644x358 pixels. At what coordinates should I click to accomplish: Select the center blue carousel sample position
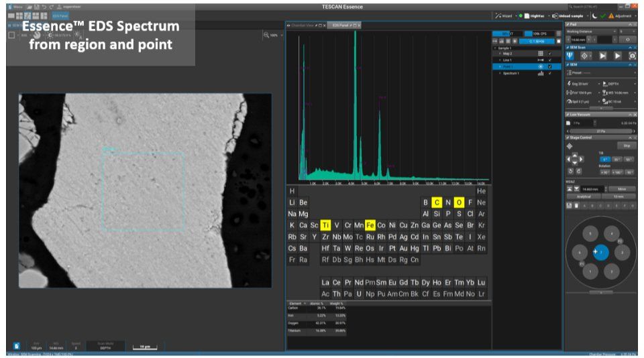point(601,252)
